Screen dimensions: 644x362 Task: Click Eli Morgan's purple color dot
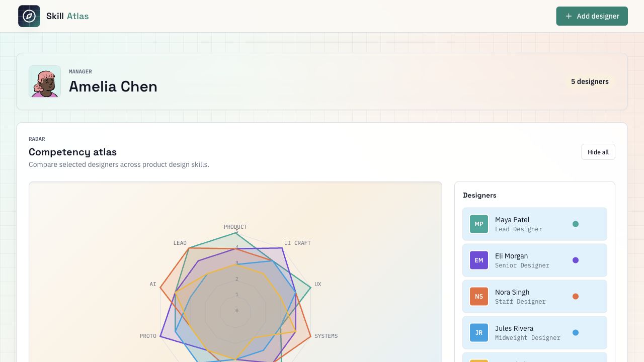point(576,260)
